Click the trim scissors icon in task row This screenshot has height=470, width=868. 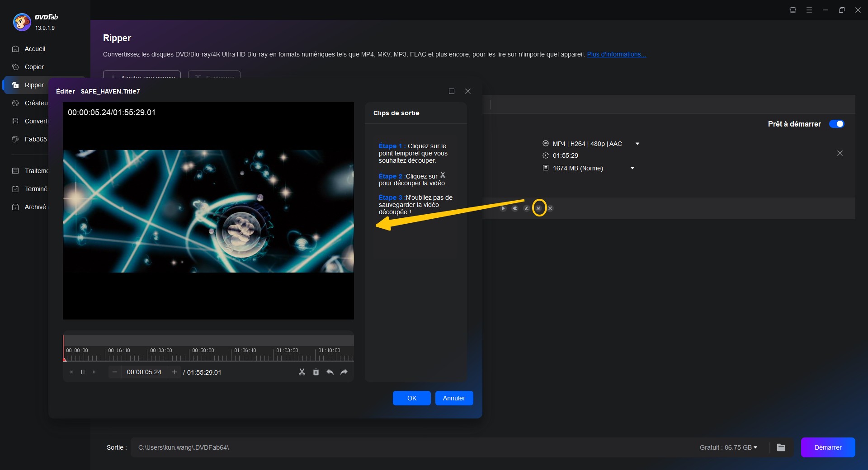coord(538,208)
